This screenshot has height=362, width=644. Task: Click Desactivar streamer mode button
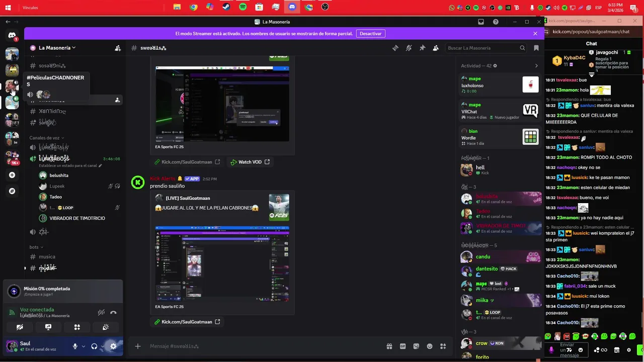click(x=371, y=33)
